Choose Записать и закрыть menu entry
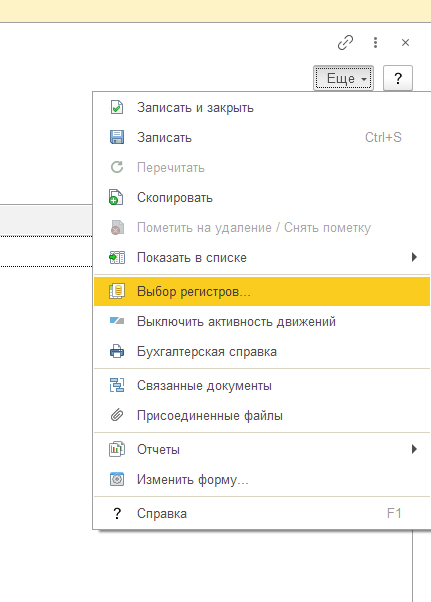431x602 pixels. click(195, 108)
